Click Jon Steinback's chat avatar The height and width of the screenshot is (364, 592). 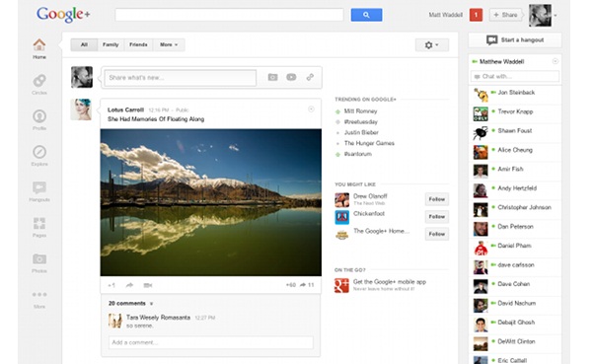[481, 95]
